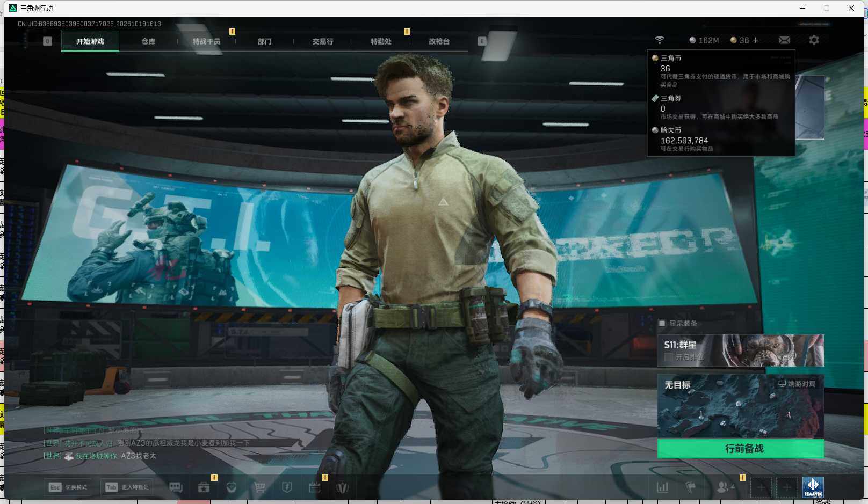Open the 仓库 tab
This screenshot has width=868, height=504.
point(148,41)
